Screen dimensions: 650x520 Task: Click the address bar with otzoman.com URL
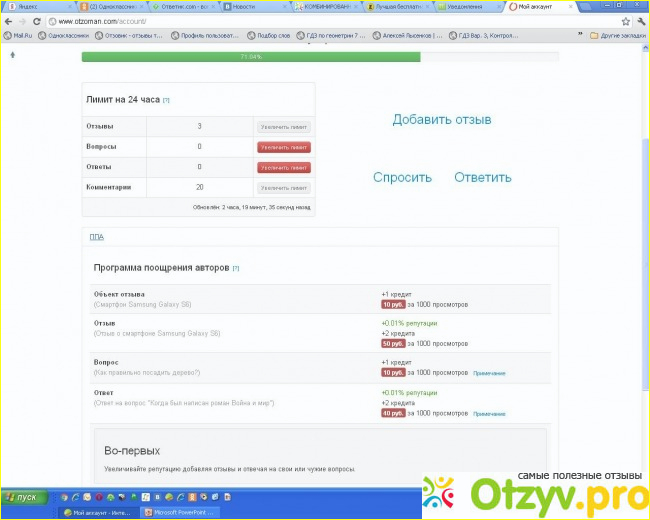pos(300,21)
